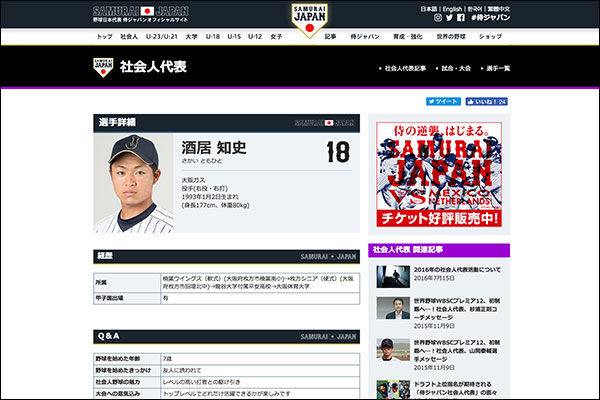600x400 pixels.
Task: Open the 大学 navigation item
Action: pyautogui.click(x=190, y=36)
